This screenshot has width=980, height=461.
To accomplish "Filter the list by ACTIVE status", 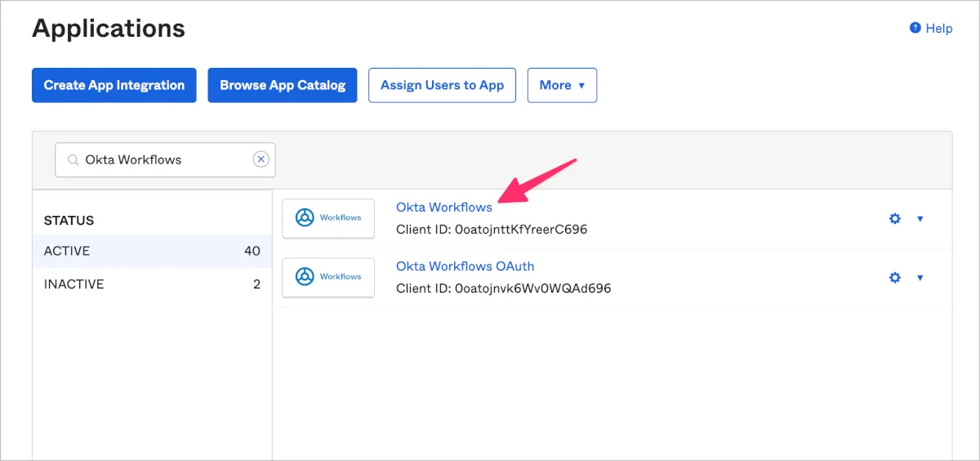I will [151, 251].
